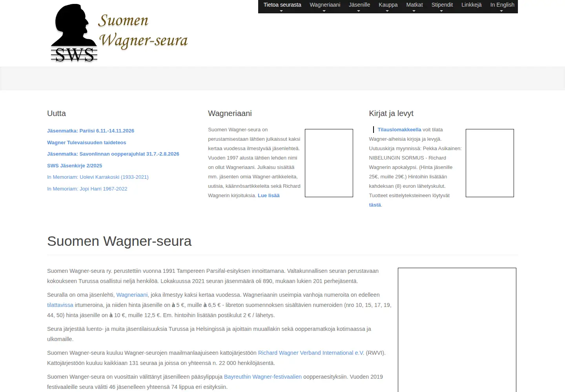565x392 pixels.
Task: Click the tilattavissa link
Action: (x=60, y=305)
